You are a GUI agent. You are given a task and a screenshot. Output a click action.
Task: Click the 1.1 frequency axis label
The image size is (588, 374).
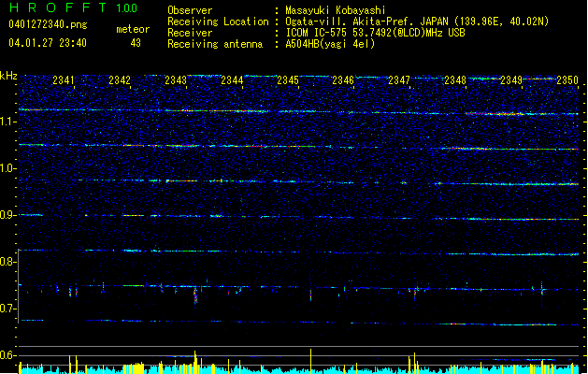[7, 122]
